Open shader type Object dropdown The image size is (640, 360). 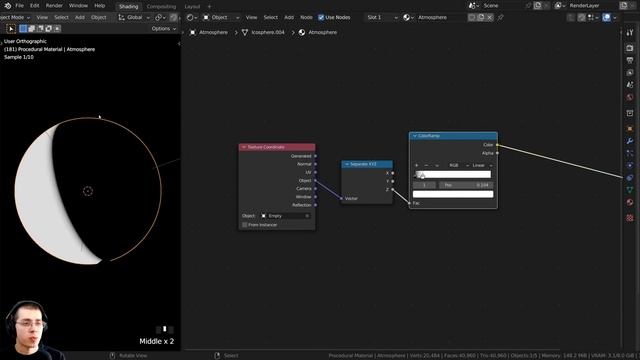click(221, 18)
